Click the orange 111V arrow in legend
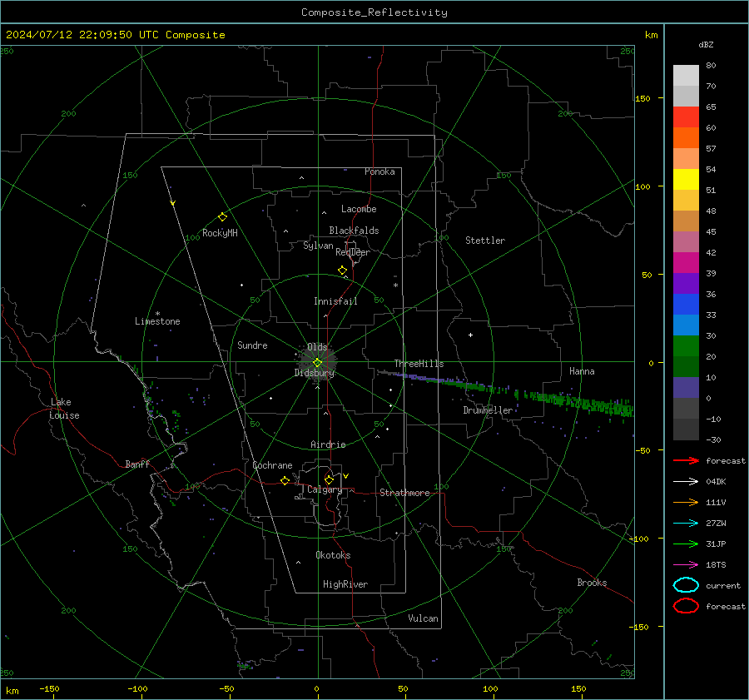 click(686, 502)
